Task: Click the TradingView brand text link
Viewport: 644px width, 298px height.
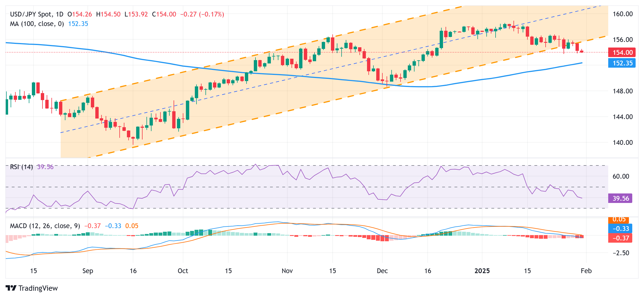Action: (x=38, y=288)
